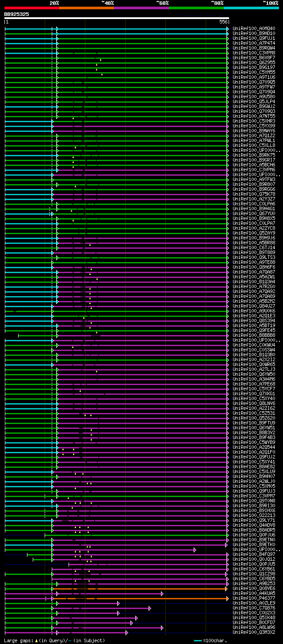Click the label UniRef100_A2Q544

(254, 447)
